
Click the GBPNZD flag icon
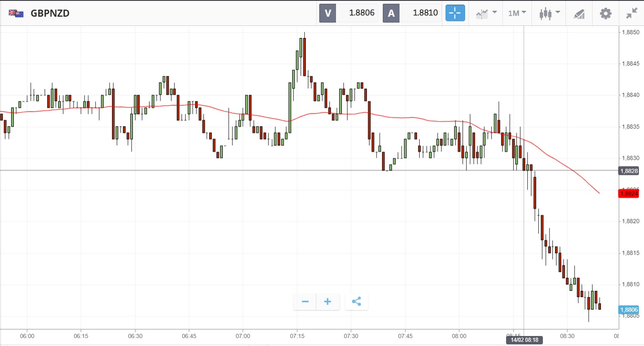pos(16,13)
